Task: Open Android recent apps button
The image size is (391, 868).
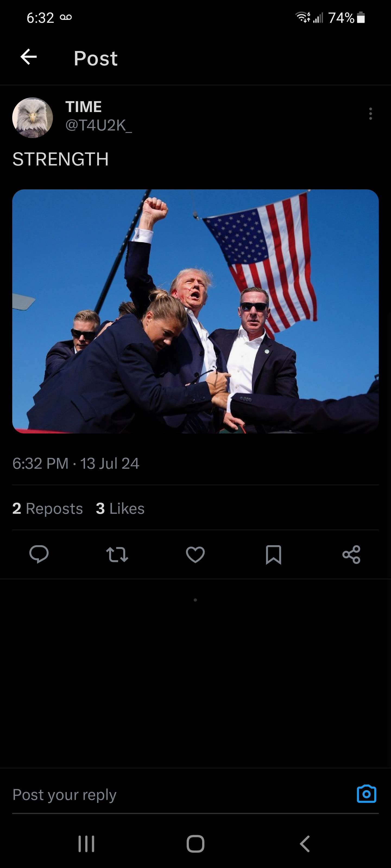Action: coord(86,844)
